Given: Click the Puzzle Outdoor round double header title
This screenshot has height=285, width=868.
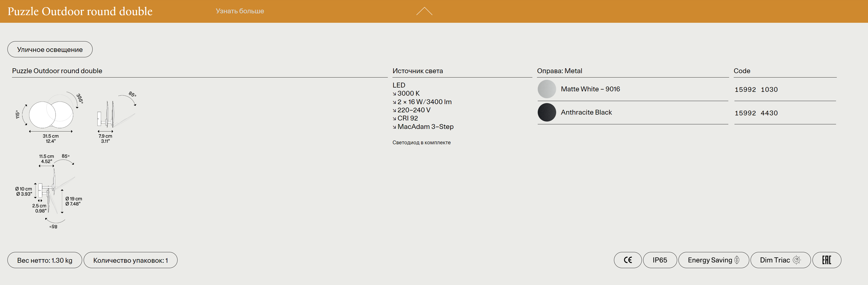Looking at the screenshot, I should pyautogui.click(x=80, y=12).
